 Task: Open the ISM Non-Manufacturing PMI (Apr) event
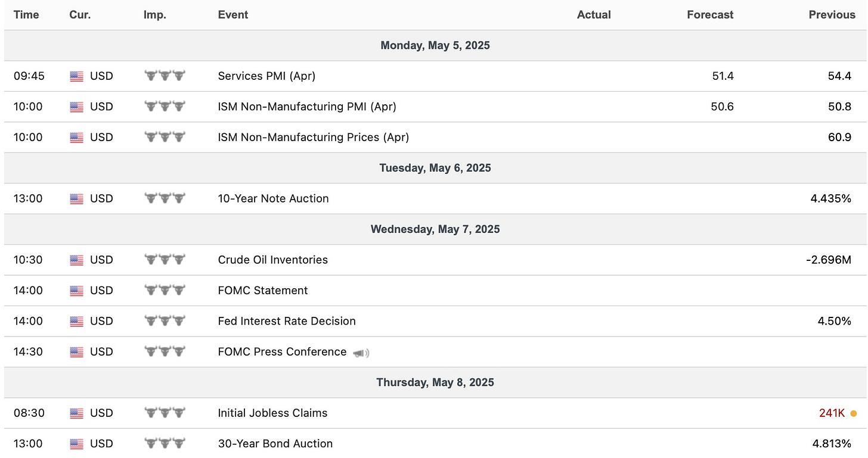coord(307,107)
